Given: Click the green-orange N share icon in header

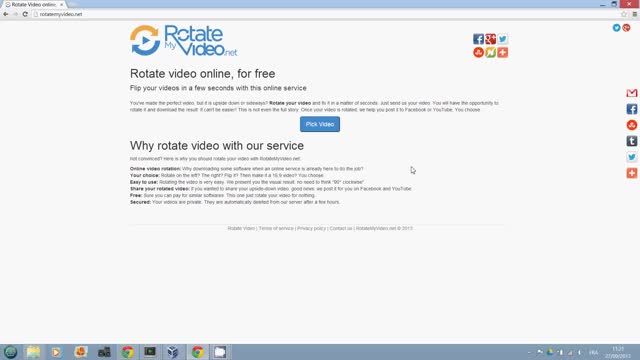Looking at the screenshot, I should coord(491,52).
